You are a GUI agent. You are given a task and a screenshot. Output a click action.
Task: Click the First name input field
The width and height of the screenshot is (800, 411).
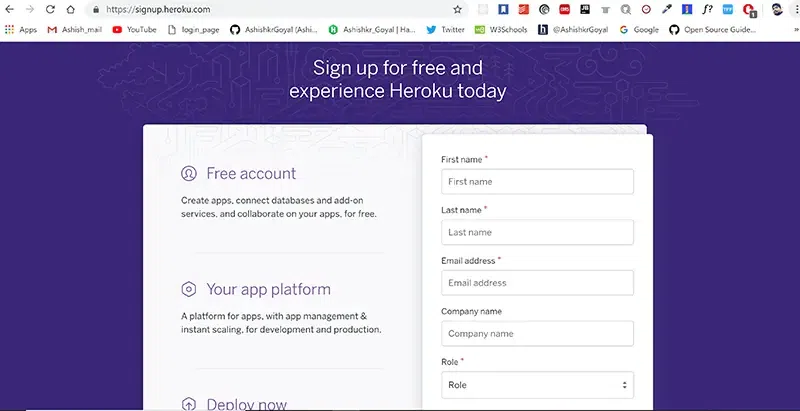537,182
